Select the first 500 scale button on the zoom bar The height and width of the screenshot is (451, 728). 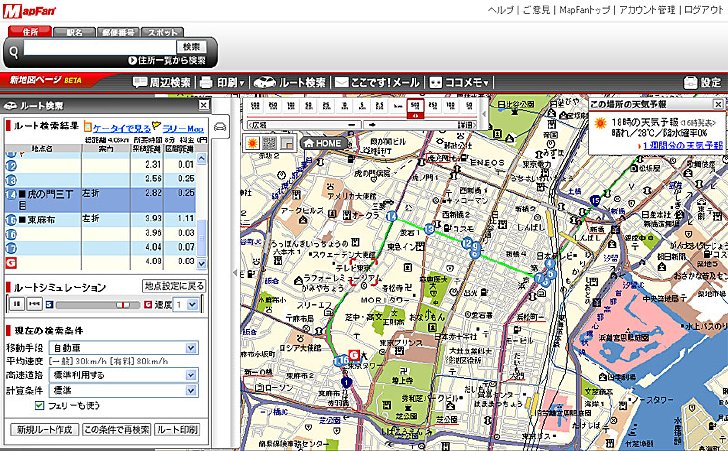[x=255, y=106]
